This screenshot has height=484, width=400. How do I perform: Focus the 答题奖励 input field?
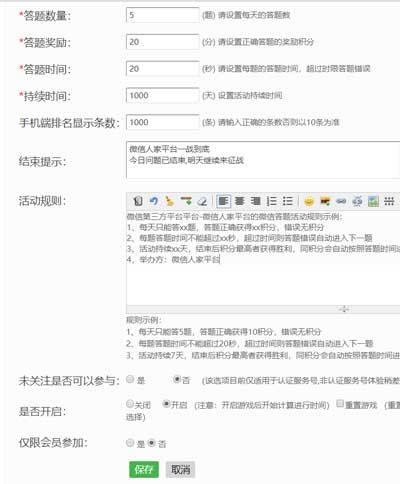point(163,42)
